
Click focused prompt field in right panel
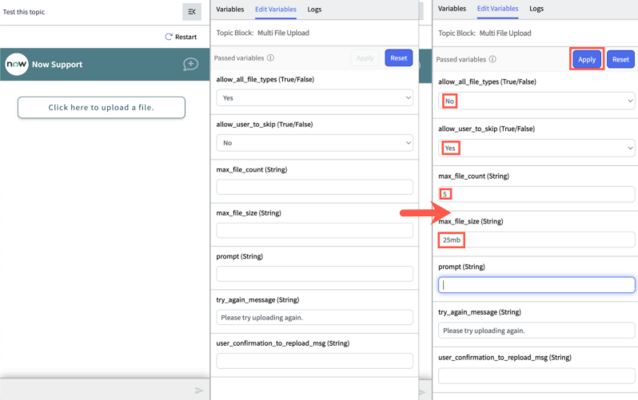tap(537, 285)
